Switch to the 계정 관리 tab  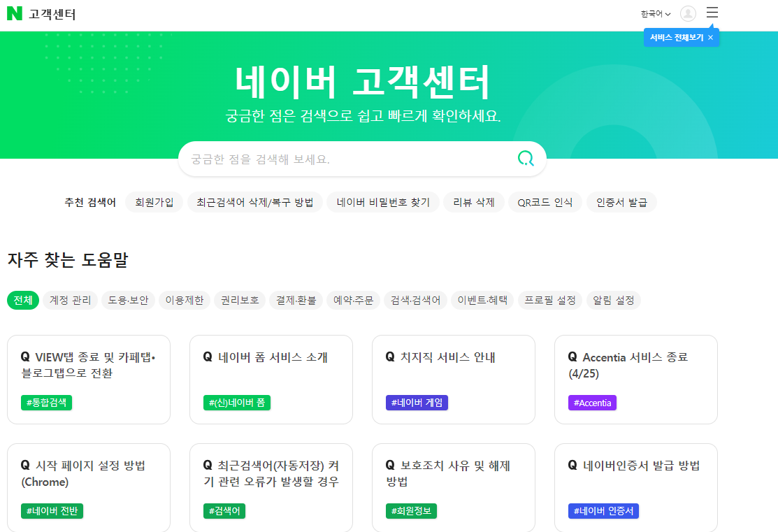[x=71, y=300]
